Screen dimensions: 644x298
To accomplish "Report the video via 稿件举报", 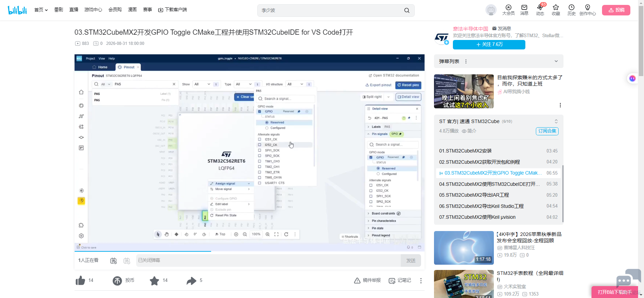I will pos(367,280).
